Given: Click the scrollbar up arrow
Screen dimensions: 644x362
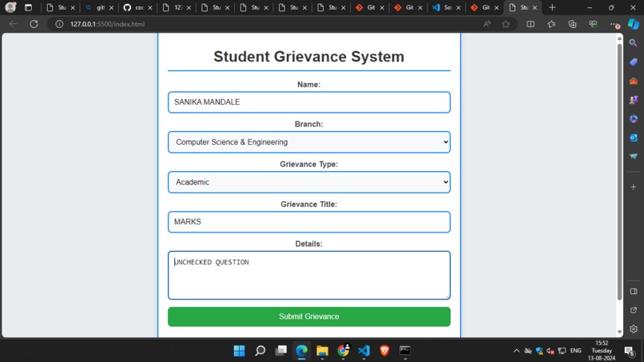Looking at the screenshot, I should [619, 38].
